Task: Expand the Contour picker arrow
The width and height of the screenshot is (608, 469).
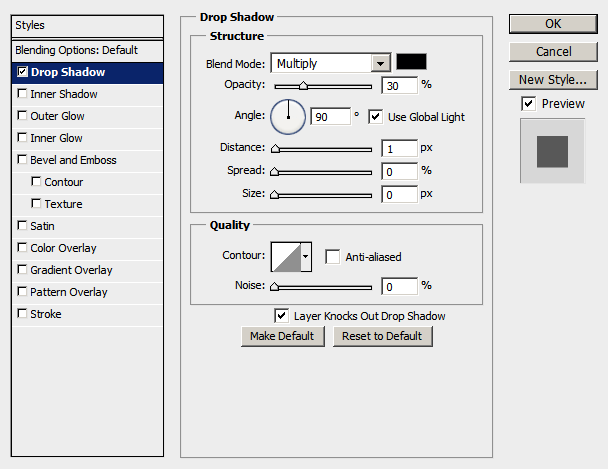Action: 306,257
